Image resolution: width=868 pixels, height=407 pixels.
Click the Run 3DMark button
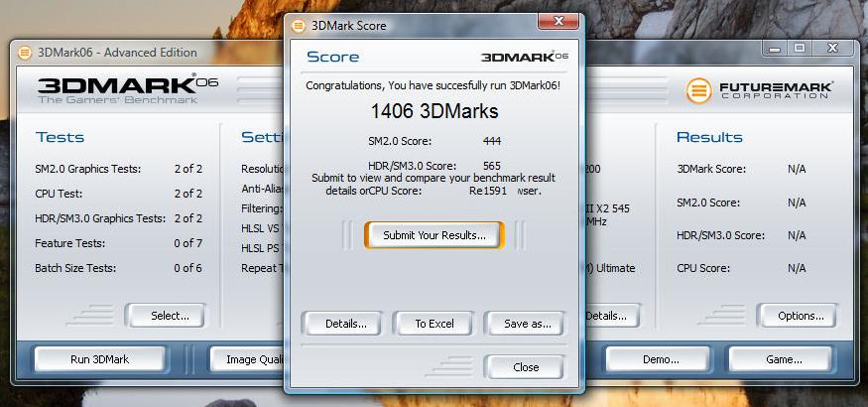click(x=99, y=359)
